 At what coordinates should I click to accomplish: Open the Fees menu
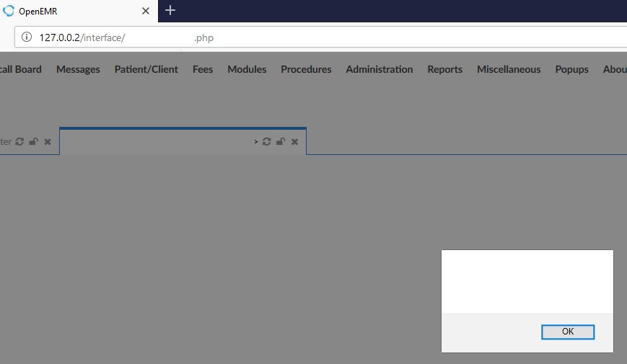(203, 69)
